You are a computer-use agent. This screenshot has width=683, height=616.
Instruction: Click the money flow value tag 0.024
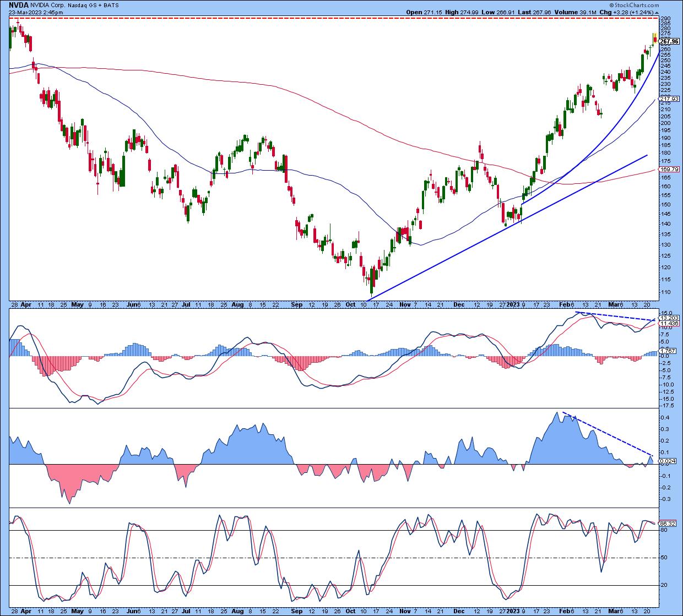coord(667,461)
